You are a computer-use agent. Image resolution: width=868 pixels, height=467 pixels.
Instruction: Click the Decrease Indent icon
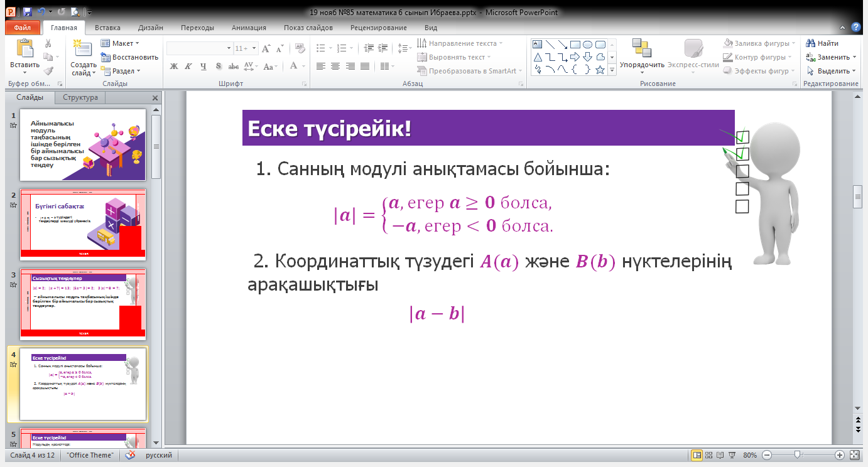tap(369, 48)
